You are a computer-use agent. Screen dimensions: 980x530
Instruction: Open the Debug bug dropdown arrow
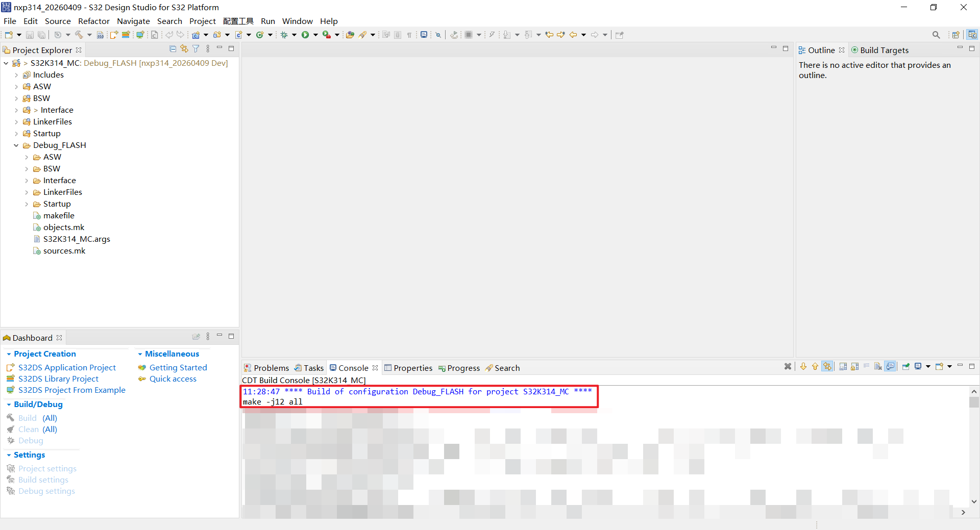(x=294, y=35)
